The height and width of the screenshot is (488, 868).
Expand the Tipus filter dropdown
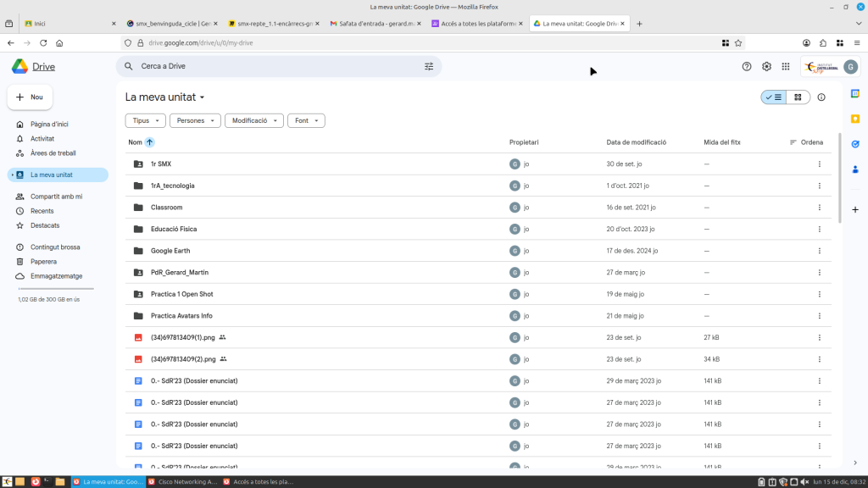(145, 121)
